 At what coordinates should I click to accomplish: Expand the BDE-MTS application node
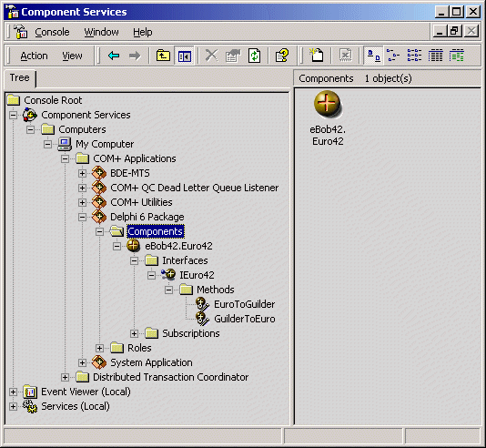tap(82, 173)
